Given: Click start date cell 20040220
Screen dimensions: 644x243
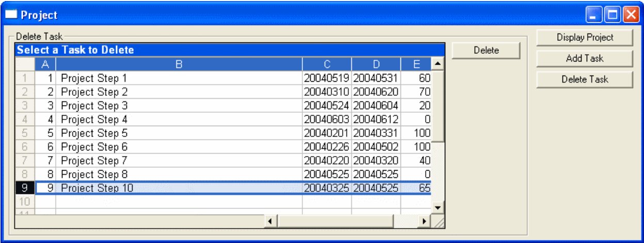Looking at the screenshot, I should coord(327,160).
